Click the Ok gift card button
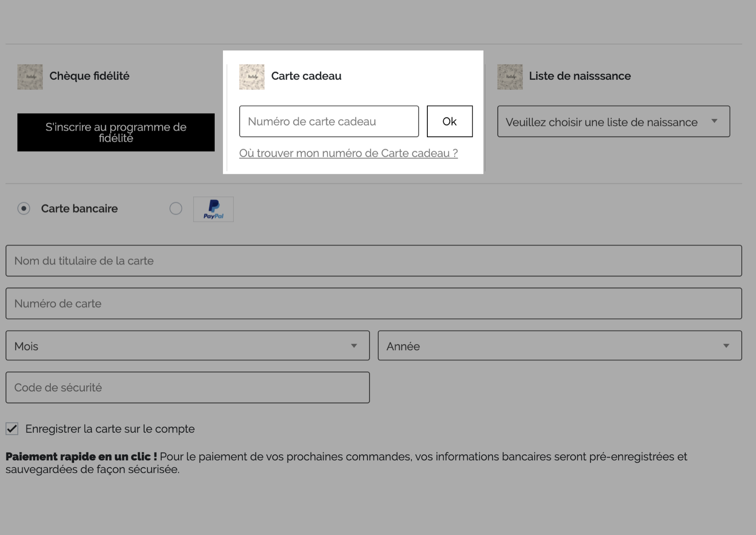This screenshot has height=535, width=756. click(450, 122)
